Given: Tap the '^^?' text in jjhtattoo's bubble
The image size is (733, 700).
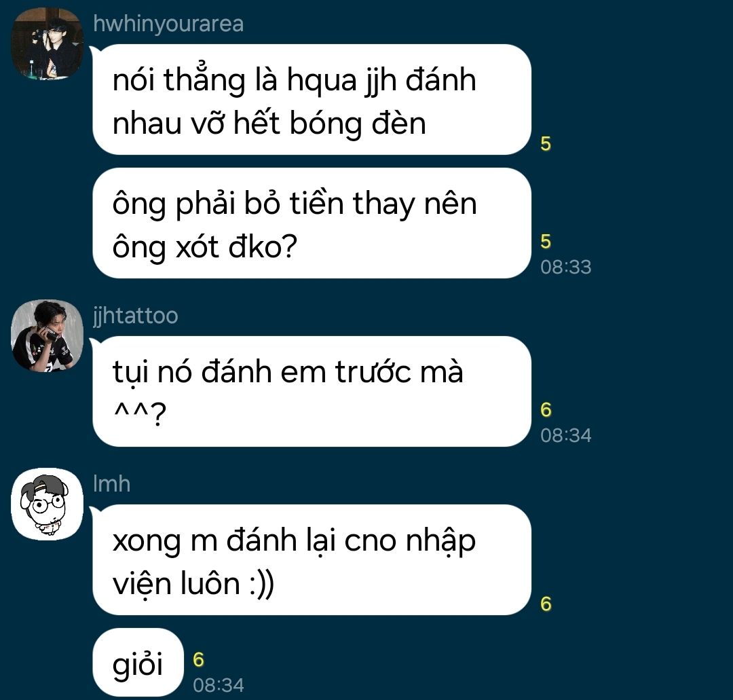Looking at the screenshot, I should [140, 414].
